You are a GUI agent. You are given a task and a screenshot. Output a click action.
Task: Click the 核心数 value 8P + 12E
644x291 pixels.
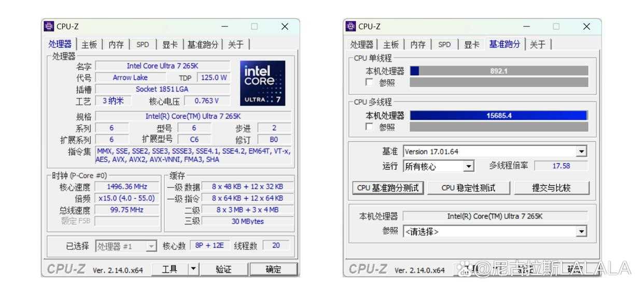[209, 245]
